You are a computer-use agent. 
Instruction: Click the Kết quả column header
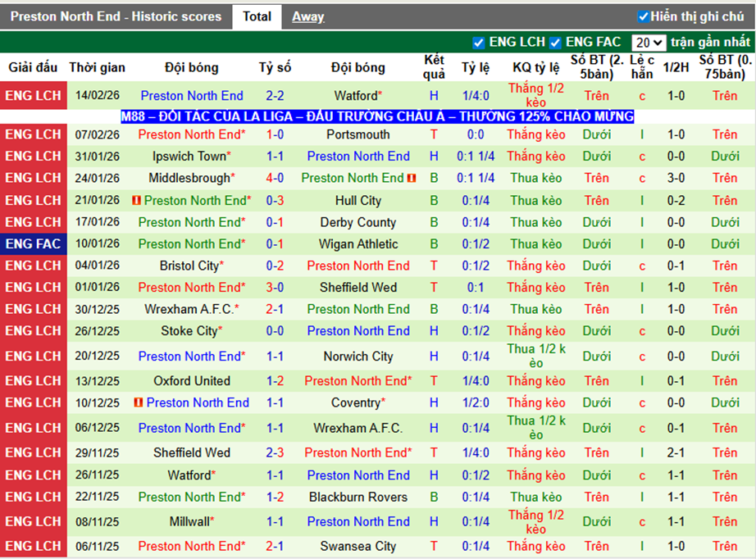[434, 67]
